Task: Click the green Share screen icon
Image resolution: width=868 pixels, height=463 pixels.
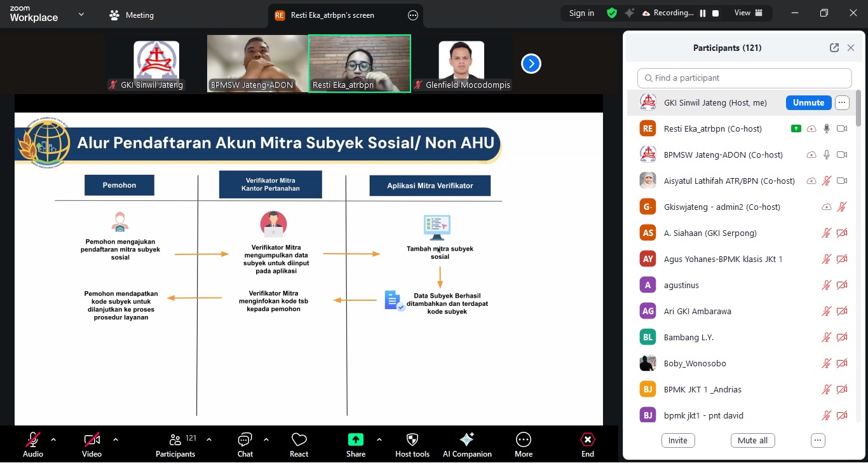Action: 356,439
